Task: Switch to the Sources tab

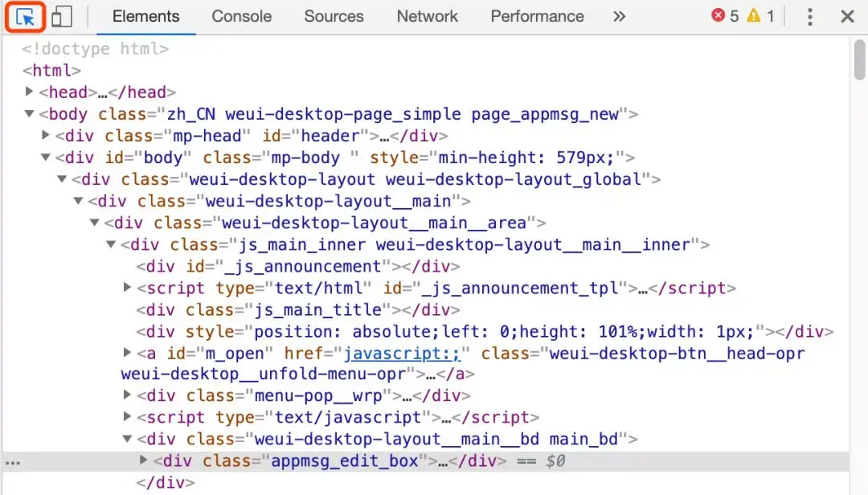Action: (334, 17)
